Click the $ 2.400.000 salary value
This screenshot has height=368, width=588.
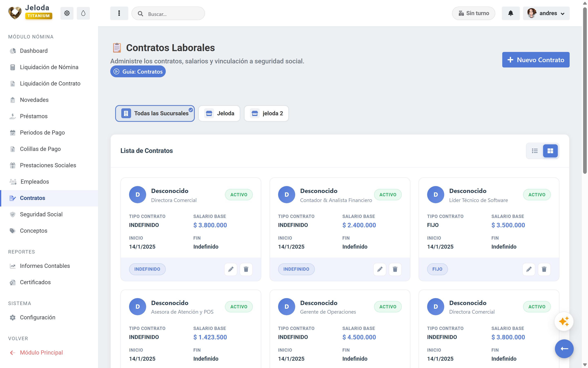point(359,225)
